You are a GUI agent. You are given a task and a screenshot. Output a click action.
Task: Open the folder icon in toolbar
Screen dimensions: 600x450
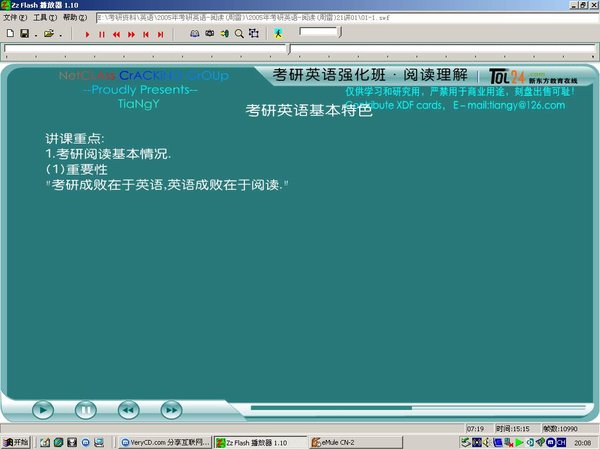point(49,34)
